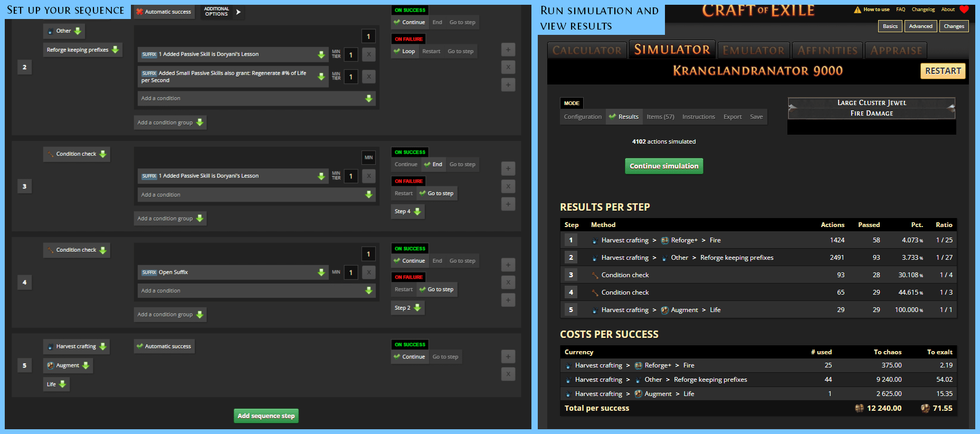Screen dimensions: 980x434
Task: Open Harvest crafting dropdown in step 5
Action: pos(77,346)
